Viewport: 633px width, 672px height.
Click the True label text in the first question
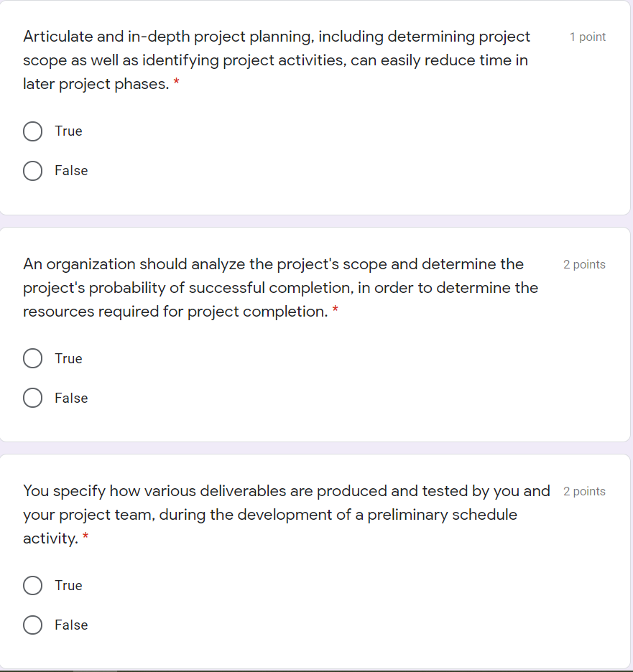coord(68,131)
